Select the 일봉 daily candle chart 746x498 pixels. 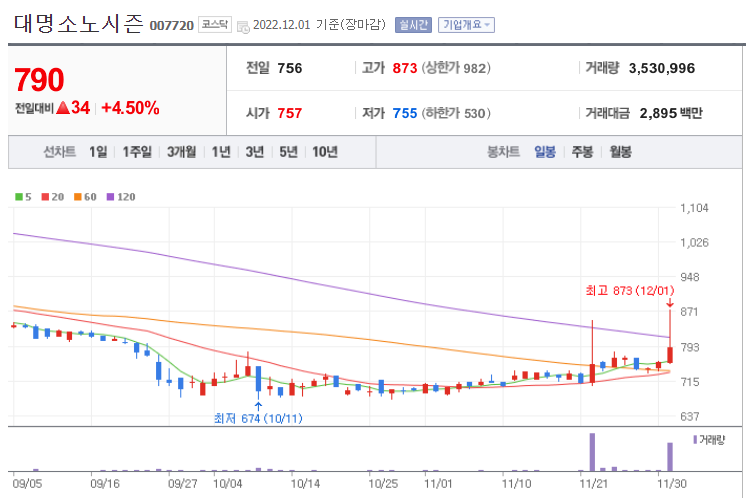[545, 152]
